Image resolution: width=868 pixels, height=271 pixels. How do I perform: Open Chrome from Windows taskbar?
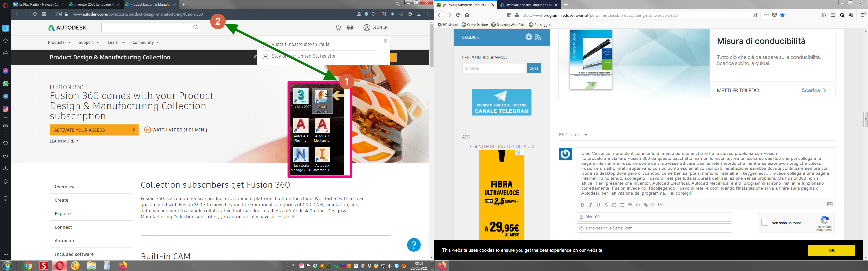pos(28,266)
